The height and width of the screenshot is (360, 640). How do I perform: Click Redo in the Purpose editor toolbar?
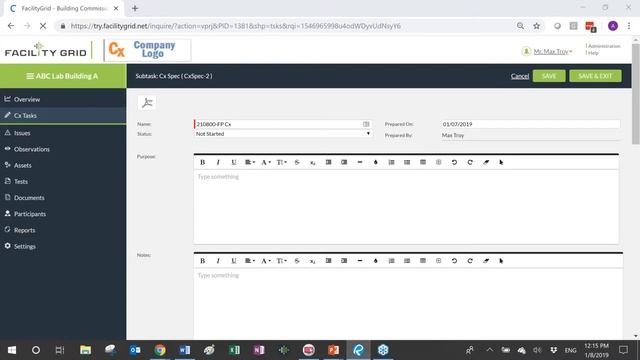[x=470, y=162]
